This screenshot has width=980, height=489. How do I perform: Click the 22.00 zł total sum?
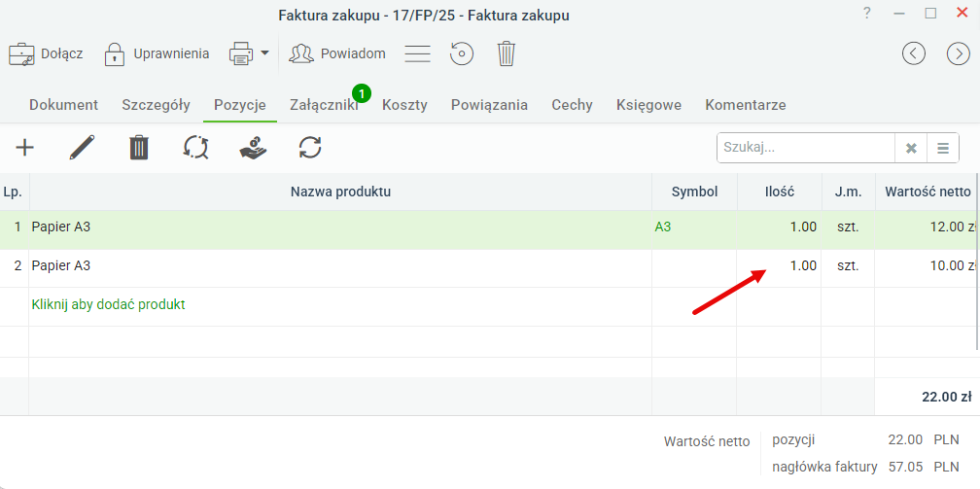(x=946, y=397)
